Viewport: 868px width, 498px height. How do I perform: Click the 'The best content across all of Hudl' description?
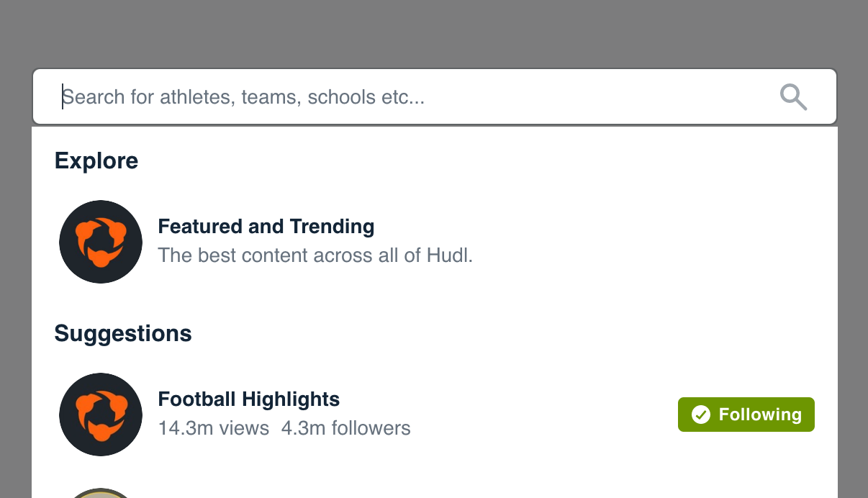coord(315,255)
